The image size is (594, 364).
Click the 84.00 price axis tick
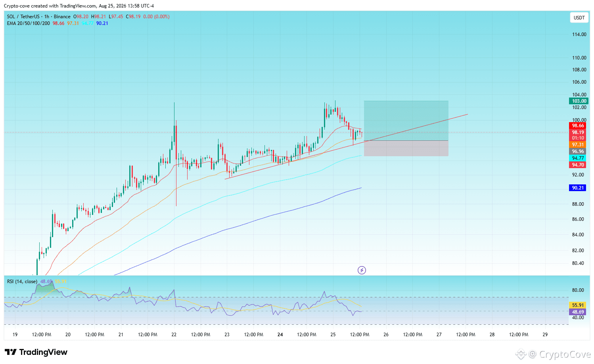pyautogui.click(x=578, y=235)
